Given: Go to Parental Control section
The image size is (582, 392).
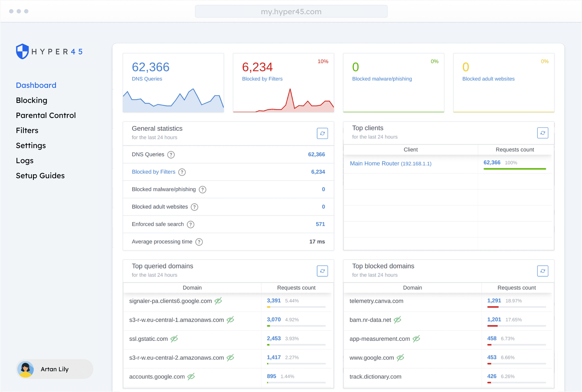Looking at the screenshot, I should pyautogui.click(x=46, y=115).
